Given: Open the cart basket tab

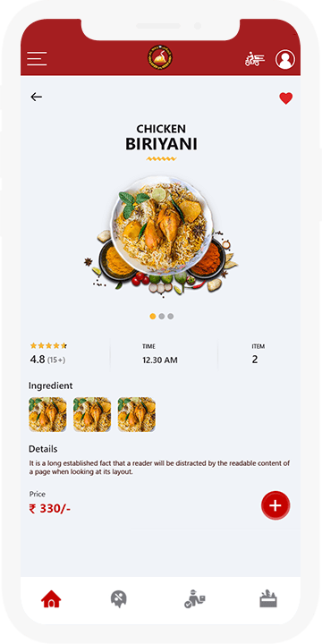Looking at the screenshot, I should [x=268, y=598].
